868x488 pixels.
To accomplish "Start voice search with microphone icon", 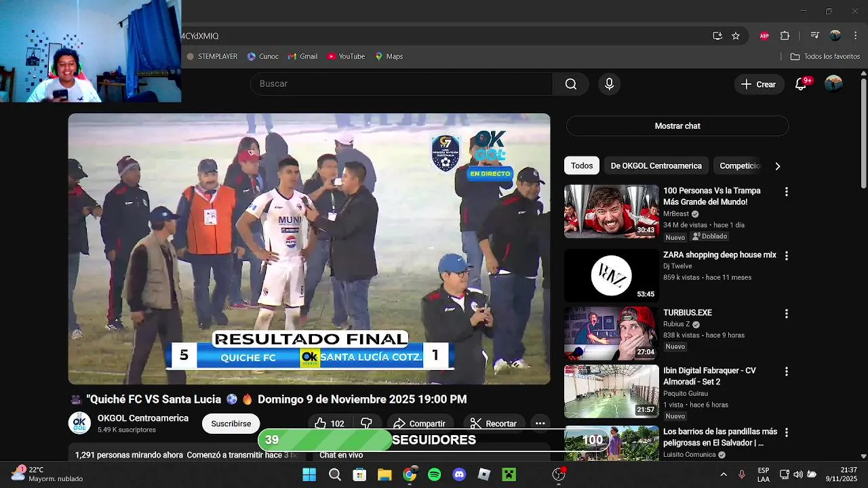I will (609, 84).
